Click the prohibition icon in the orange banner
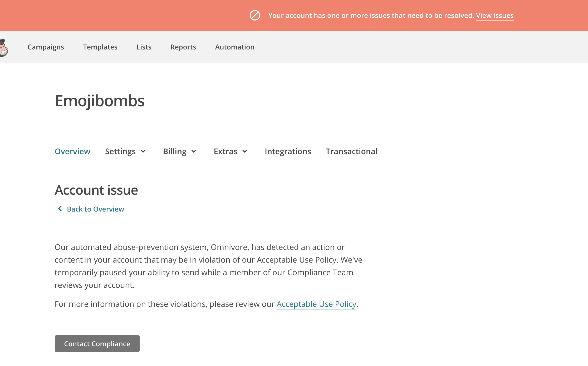 click(254, 16)
